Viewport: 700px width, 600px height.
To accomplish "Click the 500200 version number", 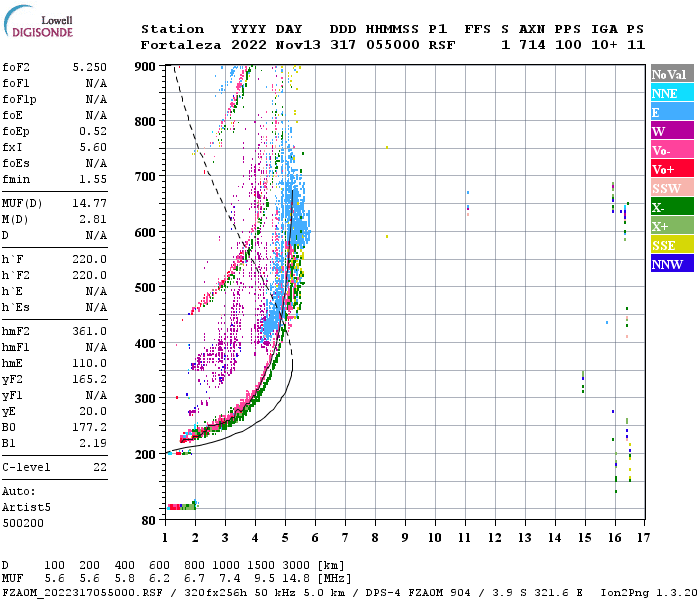I will click(x=23, y=523).
